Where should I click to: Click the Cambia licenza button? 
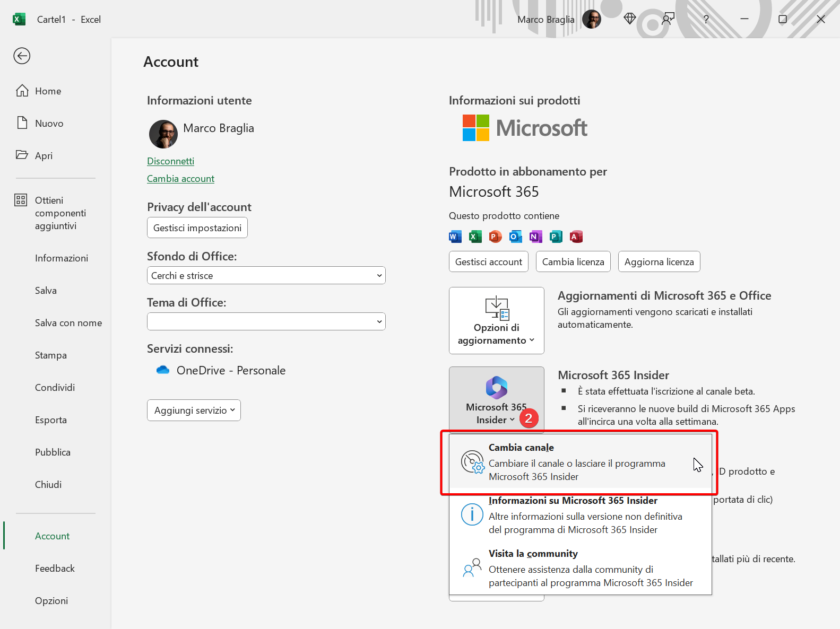573,261
